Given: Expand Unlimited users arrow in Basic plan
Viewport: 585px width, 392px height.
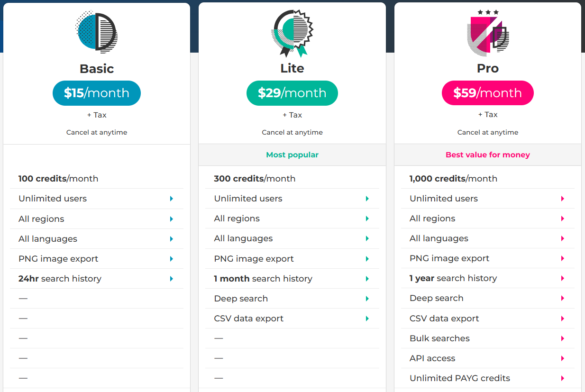Looking at the screenshot, I should (x=172, y=199).
